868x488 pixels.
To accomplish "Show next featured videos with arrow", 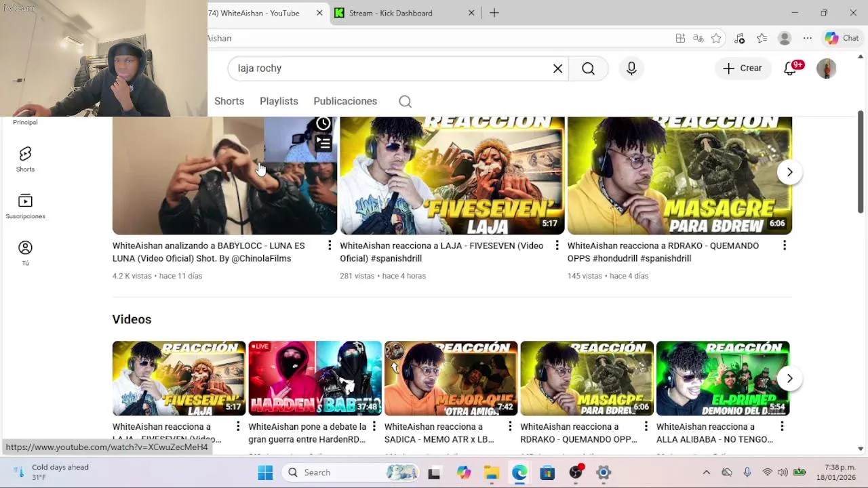I will click(789, 172).
